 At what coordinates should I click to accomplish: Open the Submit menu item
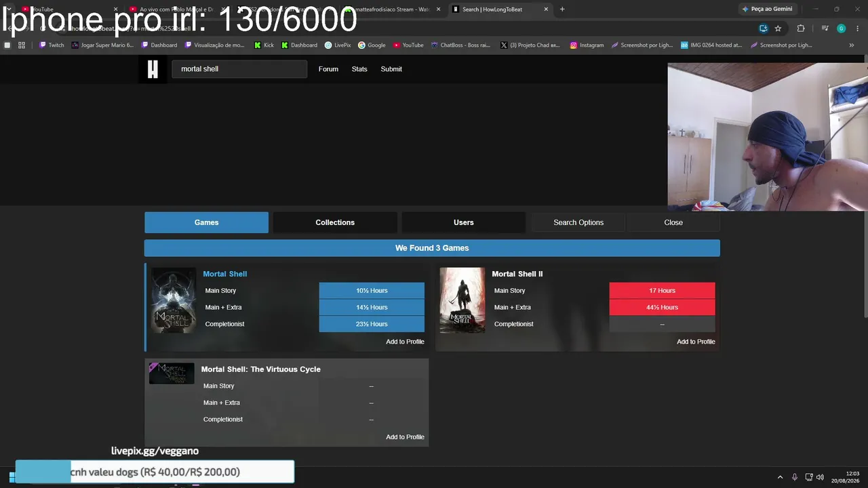pyautogui.click(x=391, y=69)
